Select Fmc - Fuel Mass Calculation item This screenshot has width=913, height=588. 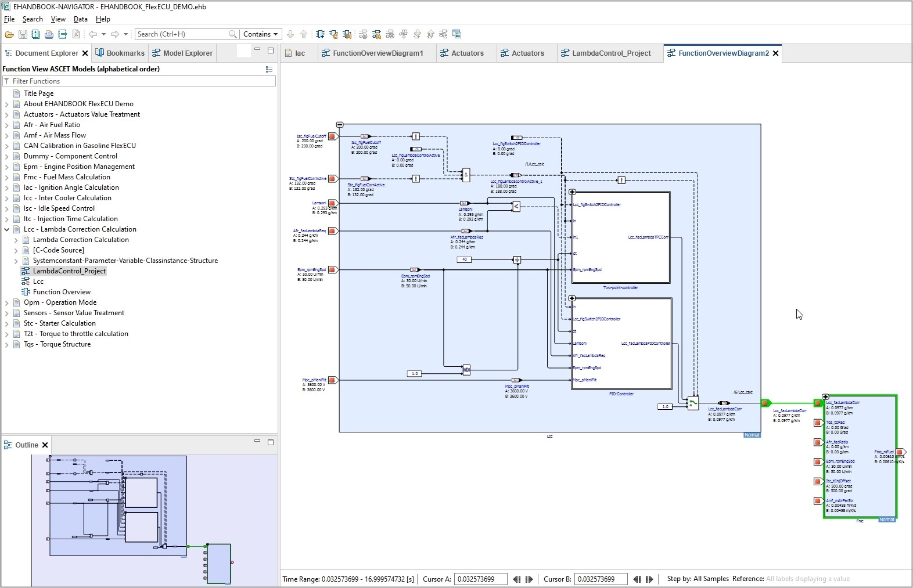tap(67, 177)
